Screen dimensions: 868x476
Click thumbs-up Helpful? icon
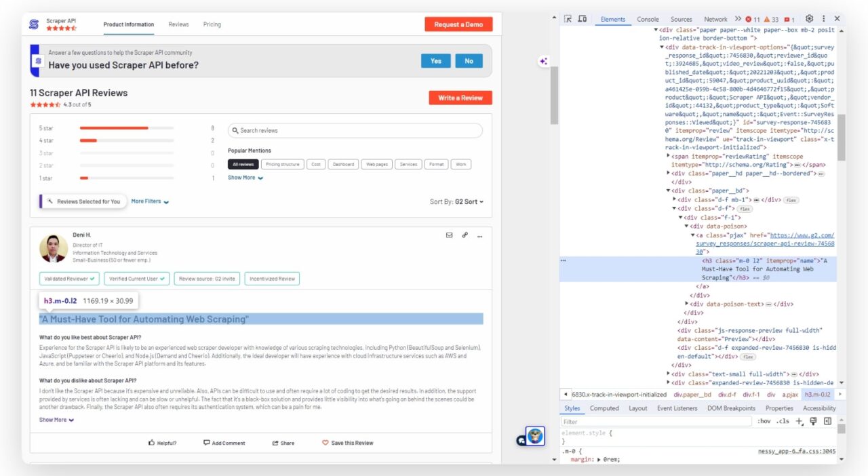pos(152,443)
